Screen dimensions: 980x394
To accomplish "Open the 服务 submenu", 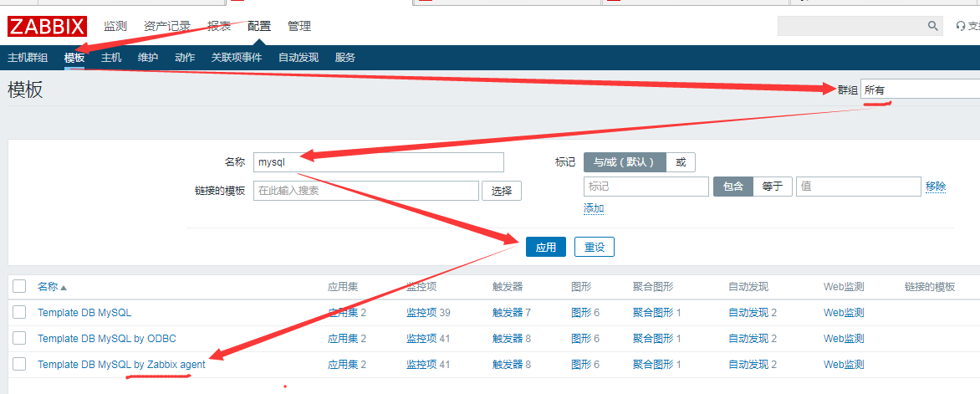I will tap(345, 58).
